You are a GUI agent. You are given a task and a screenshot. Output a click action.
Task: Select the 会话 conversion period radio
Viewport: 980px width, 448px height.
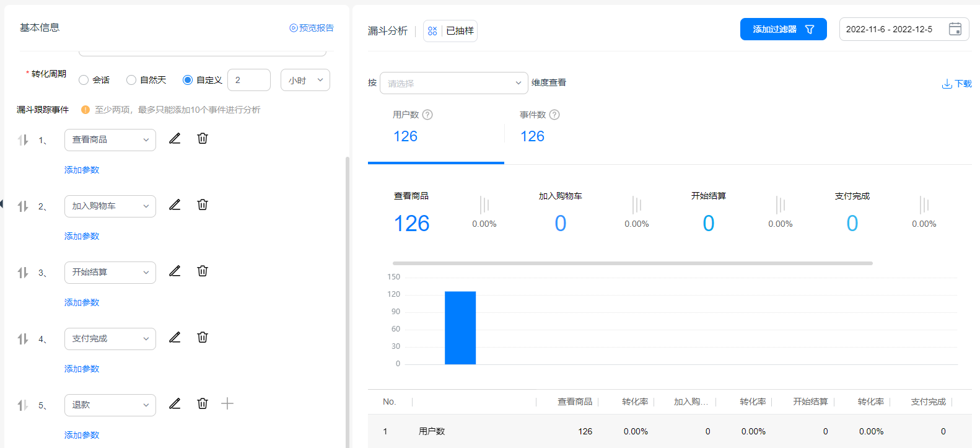(84, 80)
